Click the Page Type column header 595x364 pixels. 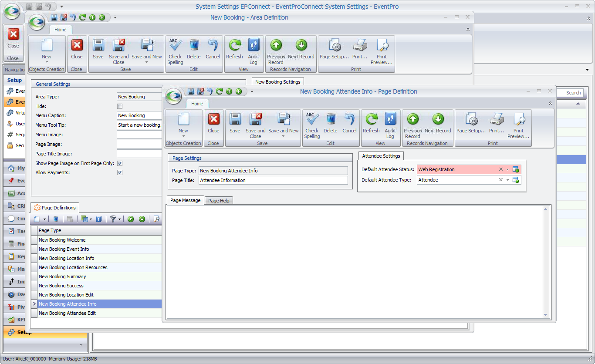click(99, 230)
